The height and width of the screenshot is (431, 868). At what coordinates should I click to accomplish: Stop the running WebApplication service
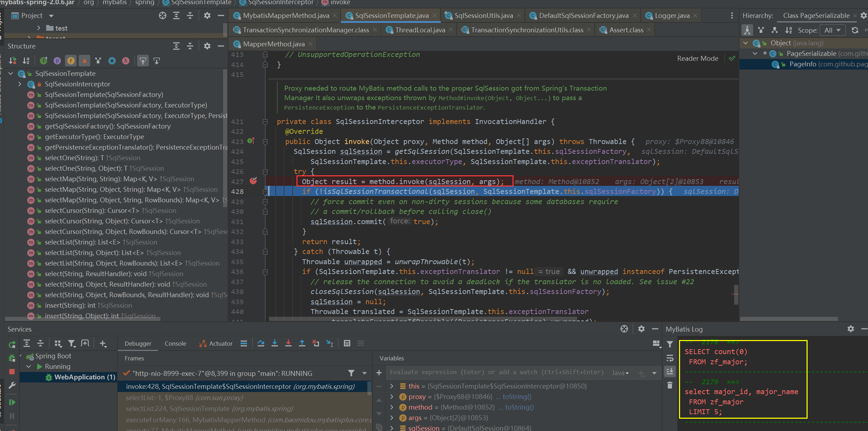[x=12, y=372]
